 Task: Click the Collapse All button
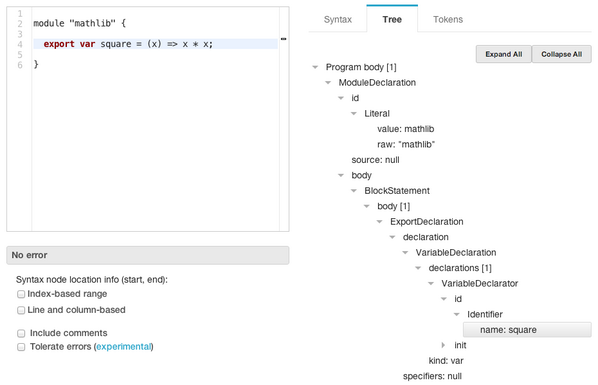click(561, 54)
